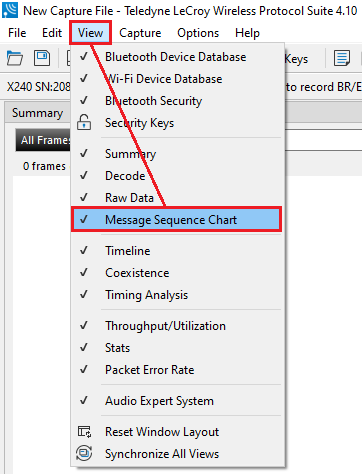362x474 pixels.
Task: Open the Edit menu
Action: click(x=52, y=33)
